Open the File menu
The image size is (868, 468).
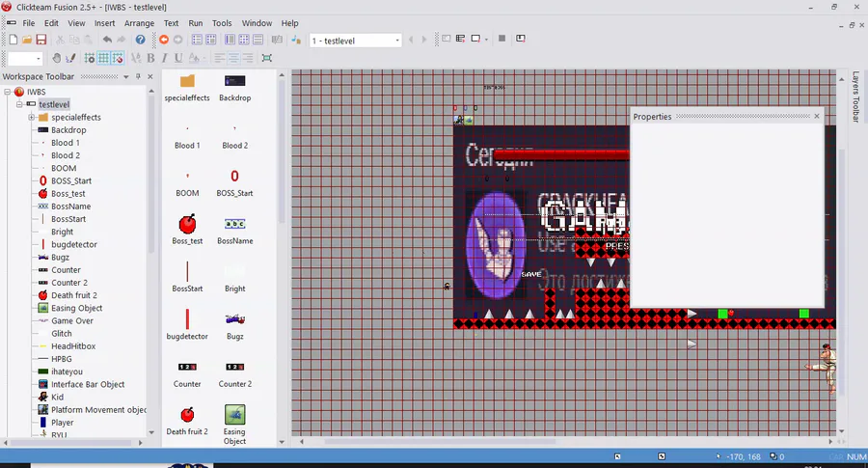pyautogui.click(x=29, y=23)
